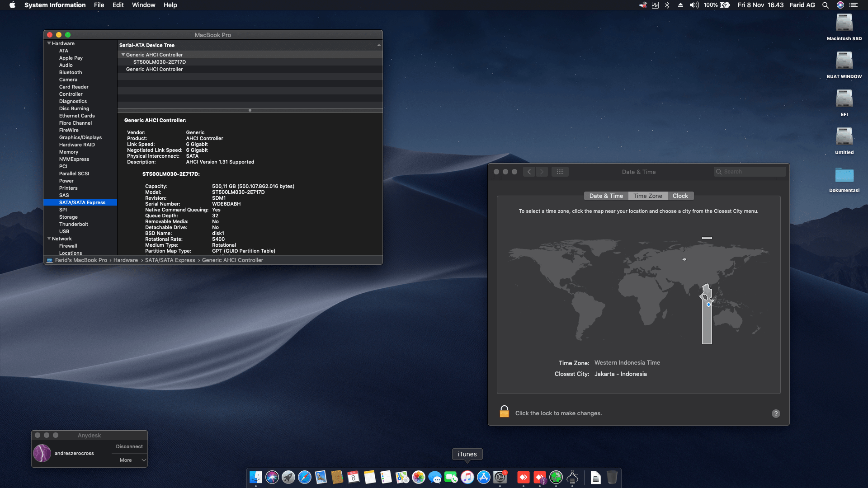Image resolution: width=868 pixels, height=488 pixels.
Task: Click the help question mark in Date & Time
Action: [776, 413]
